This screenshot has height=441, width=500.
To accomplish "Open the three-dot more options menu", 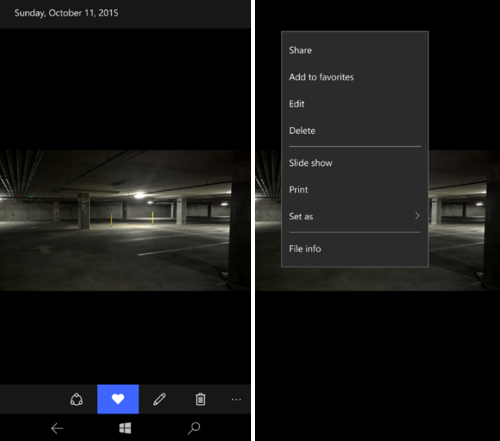I will click(236, 399).
